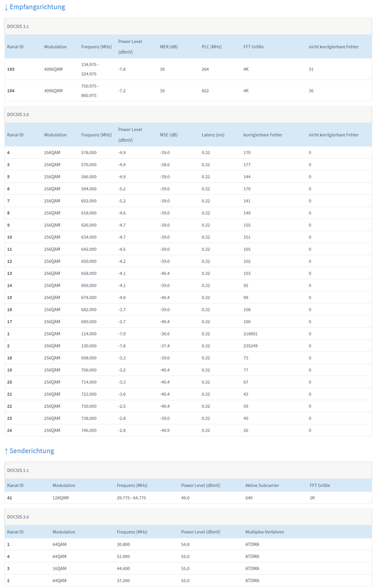Select frequency 746.000 cell
The width and height of the screenshot is (376, 588).
[89, 430]
